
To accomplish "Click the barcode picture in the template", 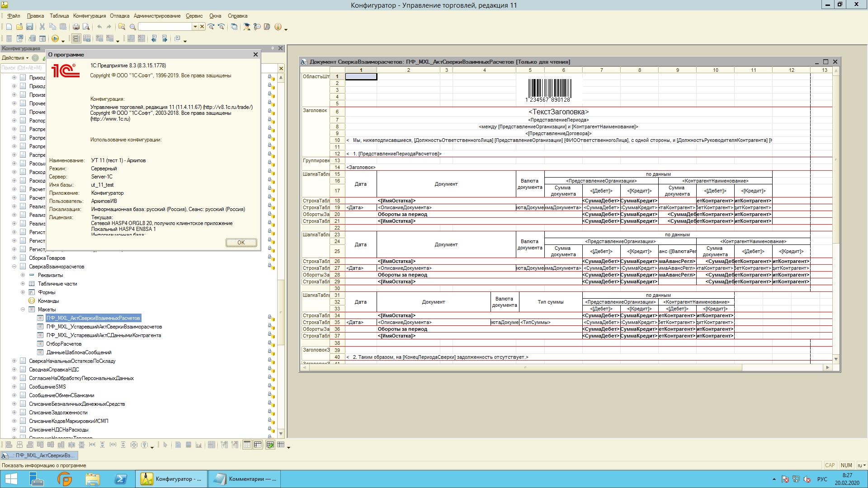I will (549, 90).
